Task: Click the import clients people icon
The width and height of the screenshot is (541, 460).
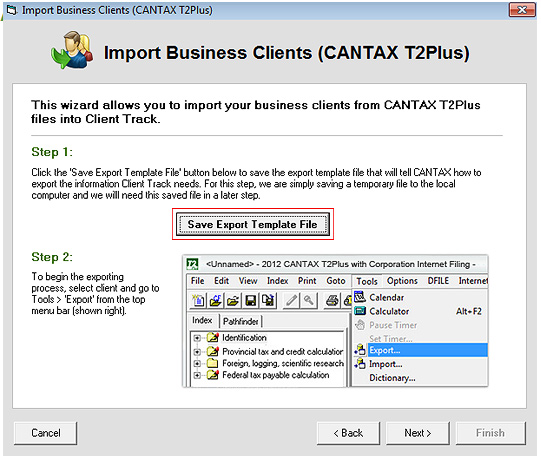Action: tap(72, 50)
